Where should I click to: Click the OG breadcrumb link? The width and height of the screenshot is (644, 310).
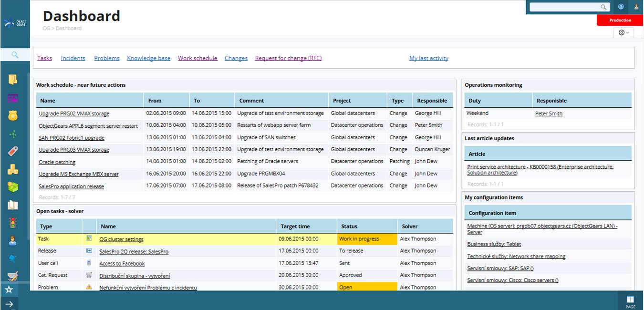tap(46, 29)
